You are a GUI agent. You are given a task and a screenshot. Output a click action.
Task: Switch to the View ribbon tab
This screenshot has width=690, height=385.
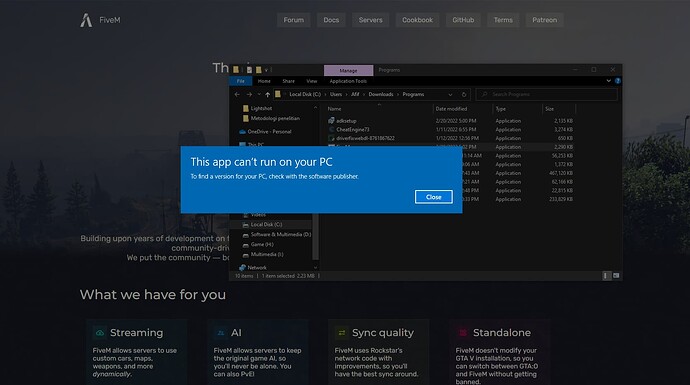pos(312,81)
